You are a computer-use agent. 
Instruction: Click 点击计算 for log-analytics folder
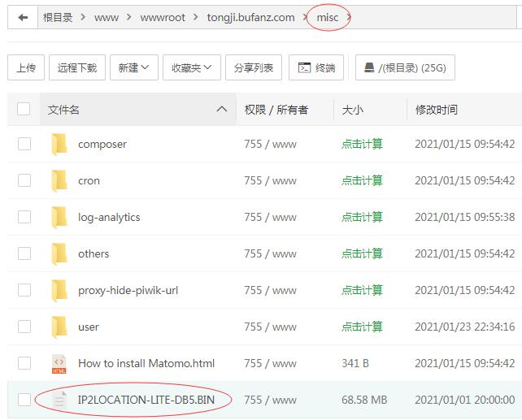click(x=362, y=217)
